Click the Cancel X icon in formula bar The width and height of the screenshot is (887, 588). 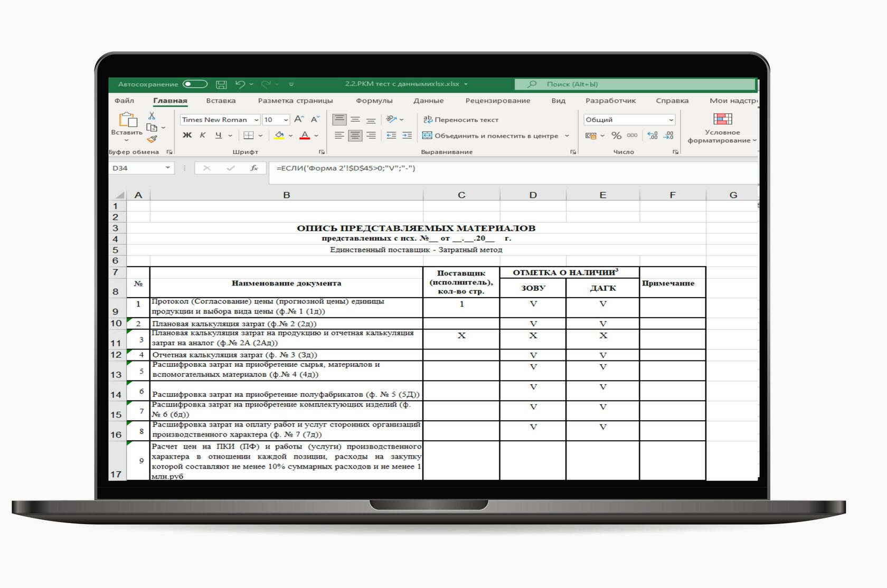(206, 168)
